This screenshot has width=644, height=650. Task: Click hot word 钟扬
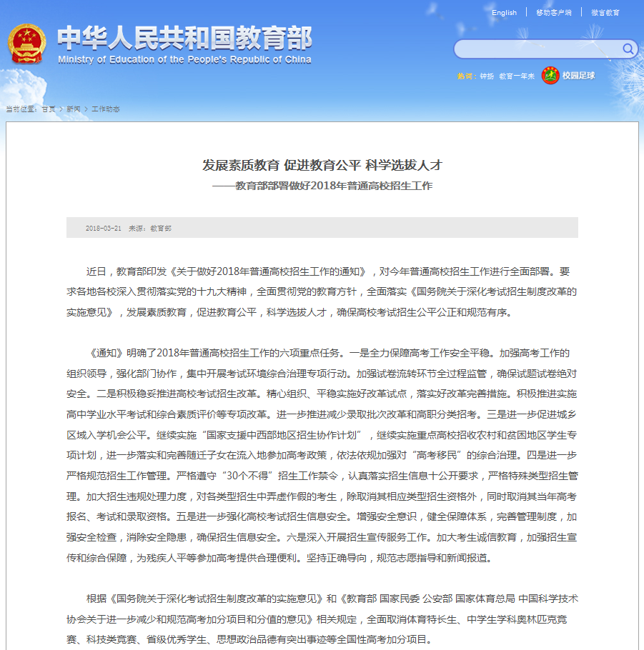coord(487,76)
